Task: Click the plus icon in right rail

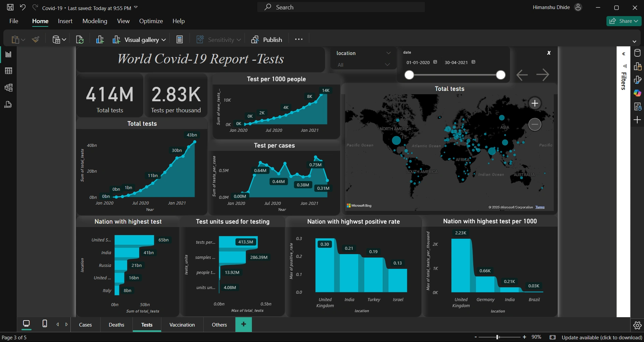Action: point(637,120)
